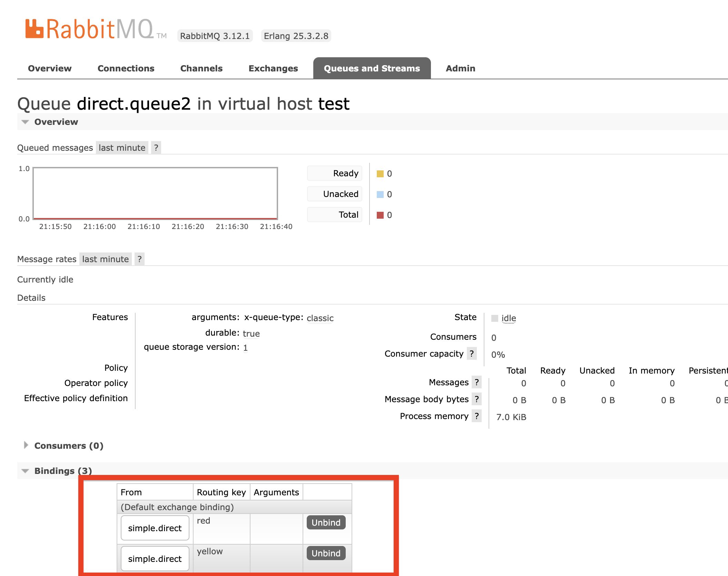Viewport: 728px width, 576px height.
Task: Expand the Consumers (0) section
Action: click(68, 446)
